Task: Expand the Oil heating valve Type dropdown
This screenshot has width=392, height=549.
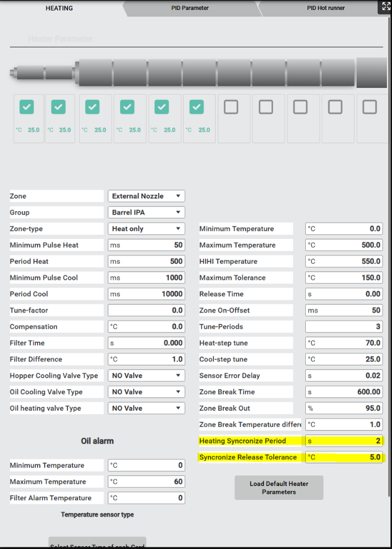Action: tap(146, 408)
